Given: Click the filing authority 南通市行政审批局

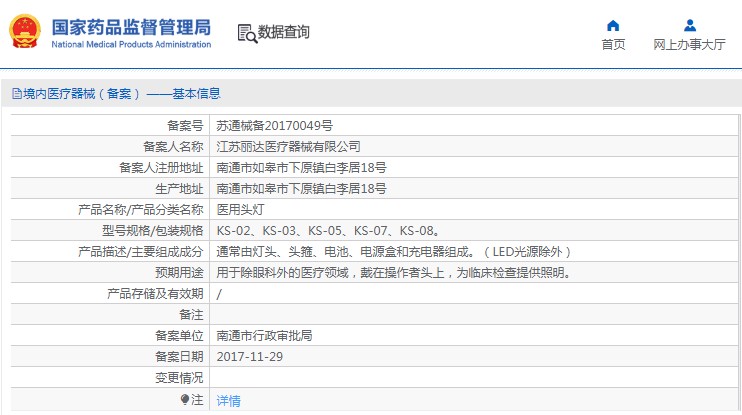Looking at the screenshot, I should tap(265, 336).
